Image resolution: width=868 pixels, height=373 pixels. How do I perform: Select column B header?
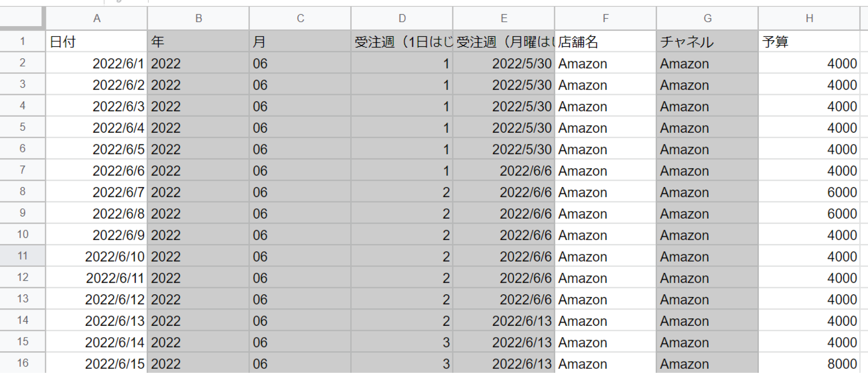pyautogui.click(x=198, y=18)
